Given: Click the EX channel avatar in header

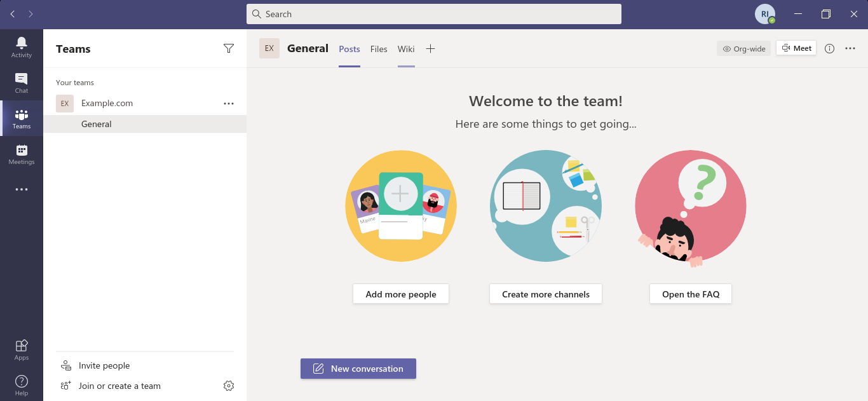Looking at the screenshot, I should [x=269, y=48].
